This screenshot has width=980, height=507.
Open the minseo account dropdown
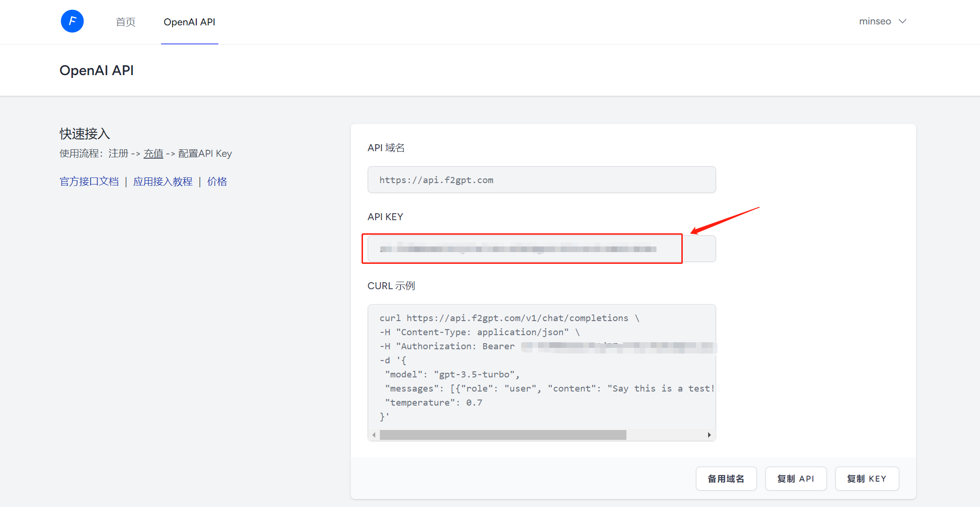click(875, 21)
